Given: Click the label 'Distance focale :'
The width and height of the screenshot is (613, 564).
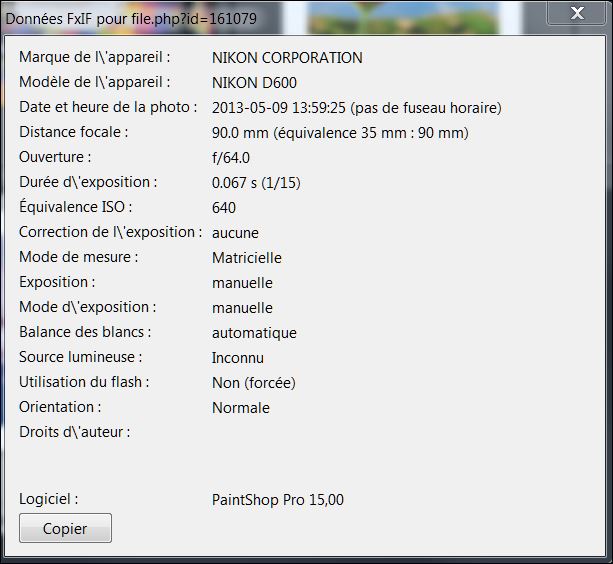Looking at the screenshot, I should click(x=73, y=132).
